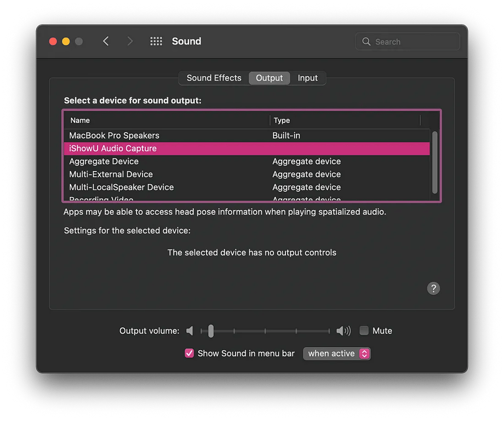Screen dimensions: 504x421
Task: Choose Multi-External Device as output
Action: 111,174
